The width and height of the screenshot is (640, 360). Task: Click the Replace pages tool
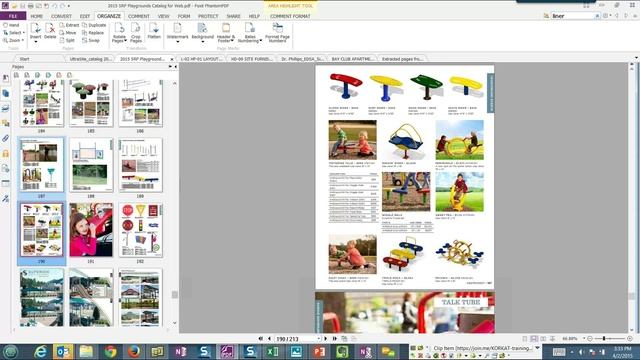click(93, 33)
